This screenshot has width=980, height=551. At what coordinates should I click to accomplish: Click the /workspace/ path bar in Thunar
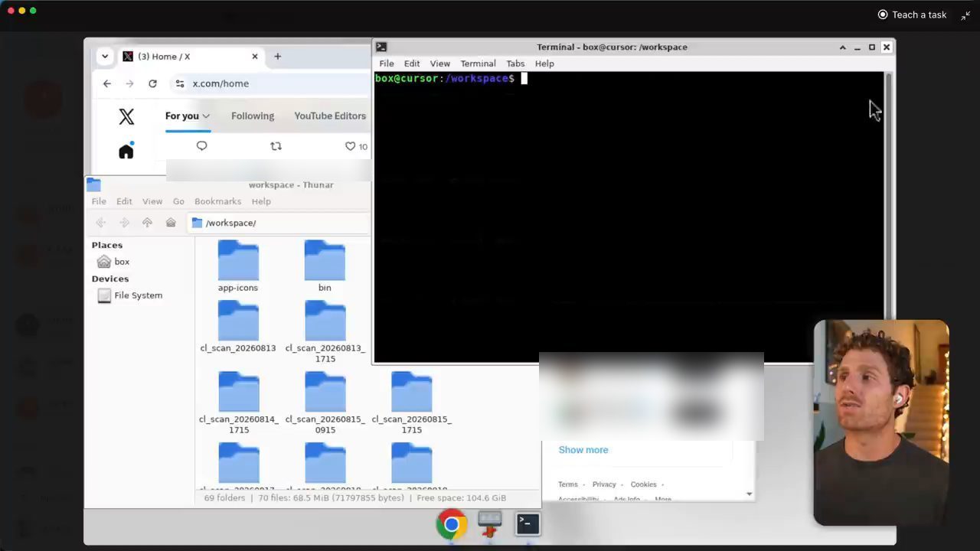pos(279,223)
